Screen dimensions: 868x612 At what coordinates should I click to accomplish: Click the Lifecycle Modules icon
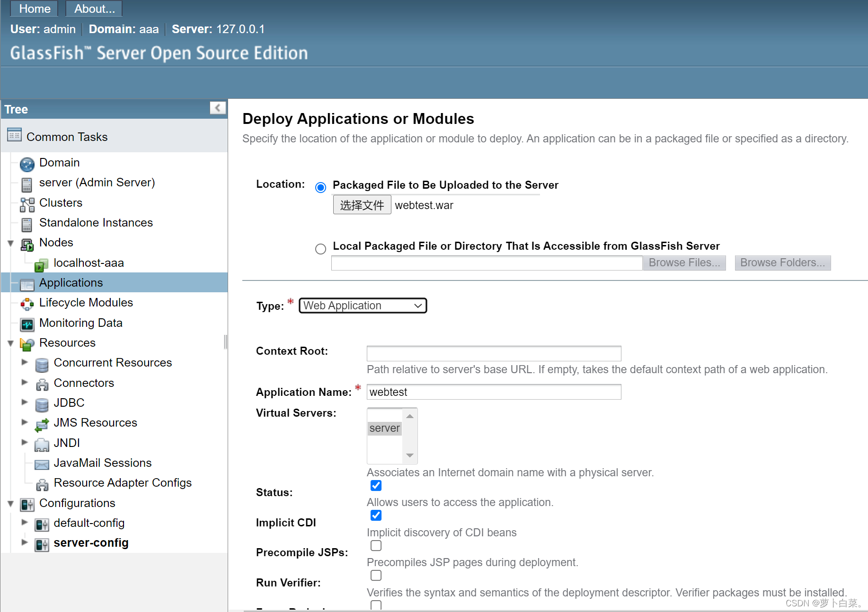tap(27, 304)
